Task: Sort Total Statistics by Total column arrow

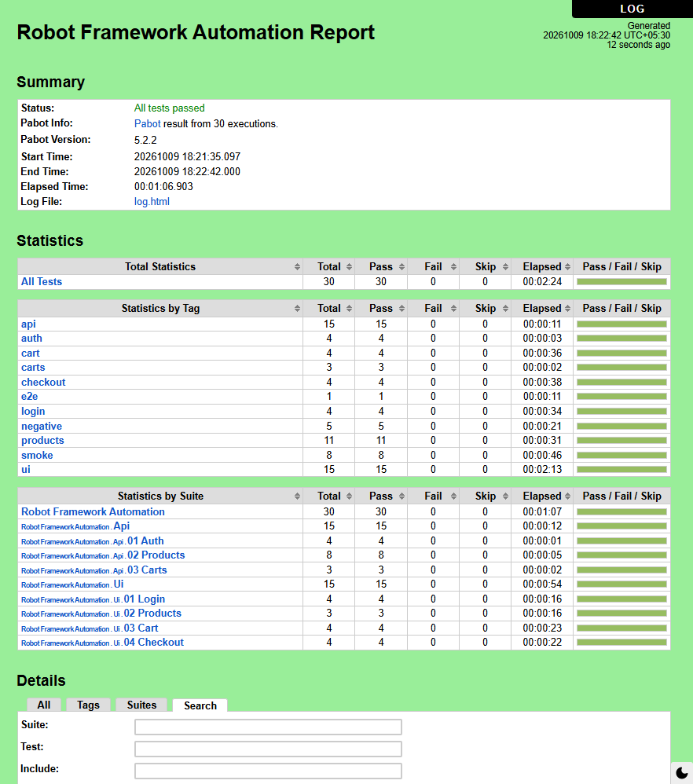Action: coord(350,267)
